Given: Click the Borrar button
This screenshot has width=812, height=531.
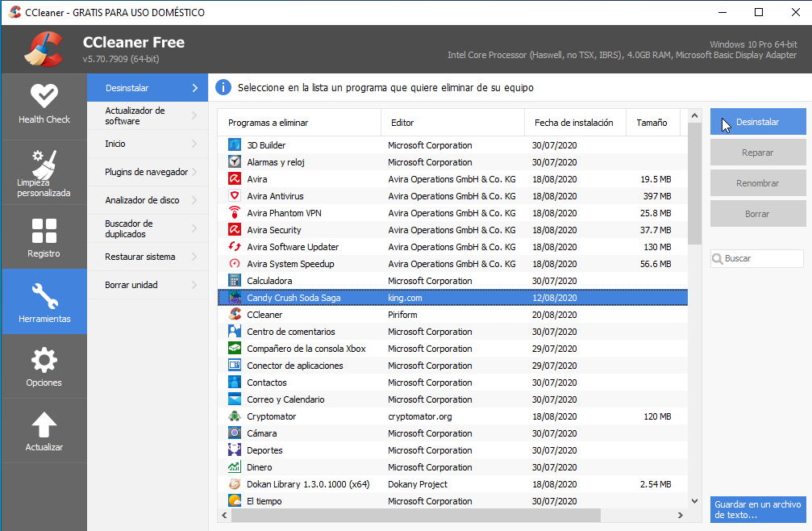Looking at the screenshot, I should pos(758,213).
